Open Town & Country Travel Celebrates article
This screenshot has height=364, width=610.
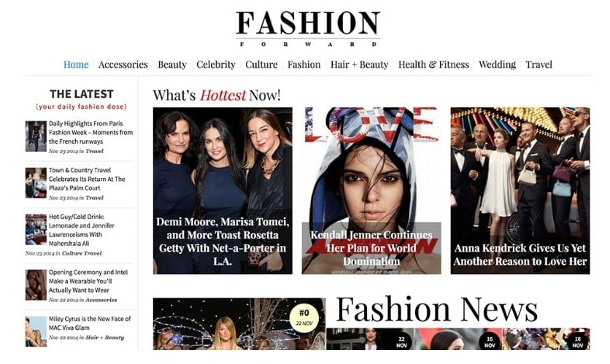(x=87, y=179)
